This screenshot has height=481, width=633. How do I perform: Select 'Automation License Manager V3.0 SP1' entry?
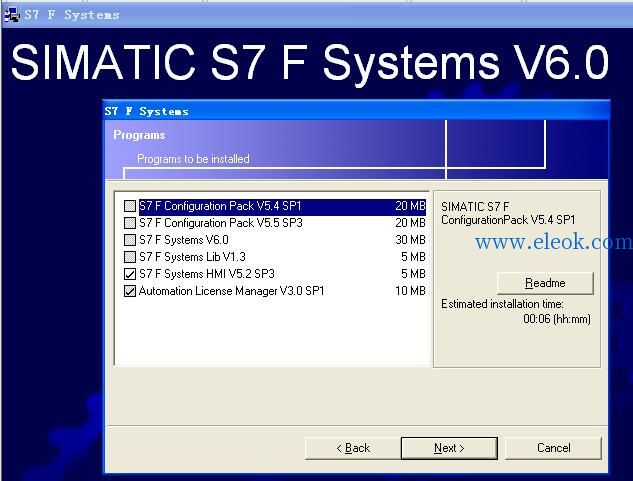[x=231, y=291]
